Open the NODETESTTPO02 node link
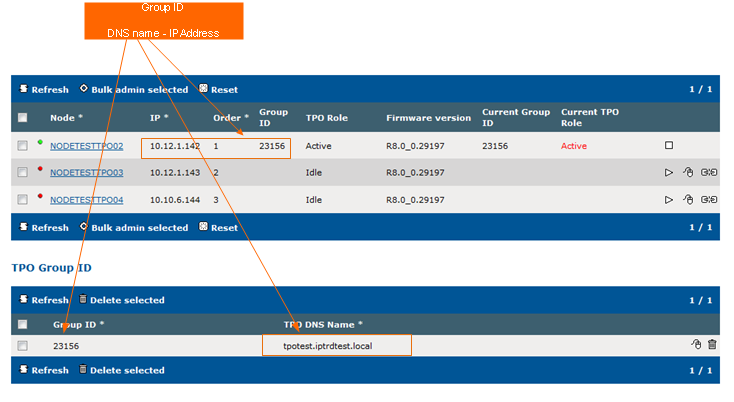The height and width of the screenshot is (402, 734). (x=87, y=146)
